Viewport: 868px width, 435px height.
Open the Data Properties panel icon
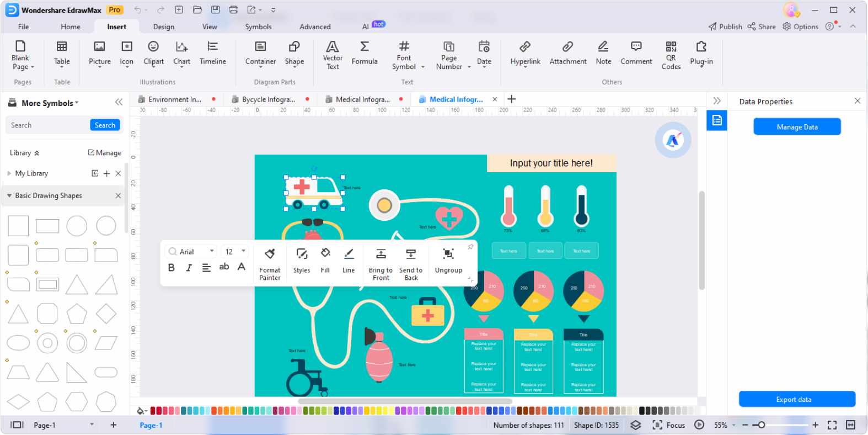tap(717, 120)
